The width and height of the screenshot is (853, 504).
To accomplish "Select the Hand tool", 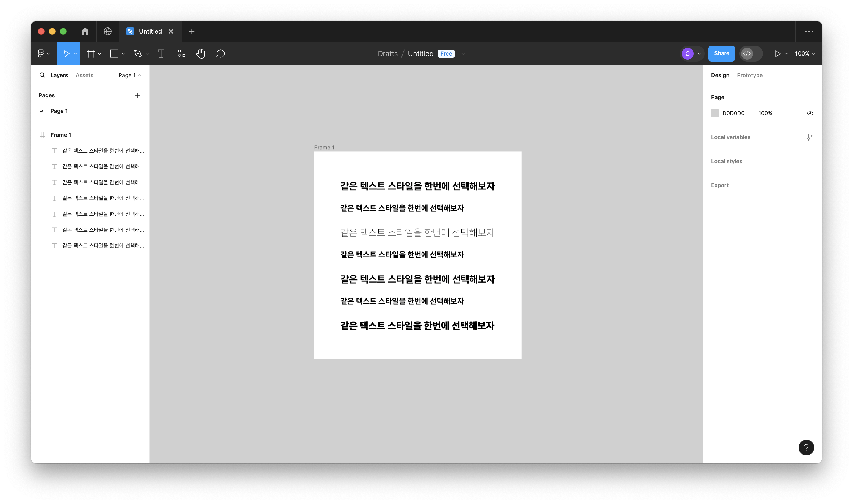I will 200,54.
